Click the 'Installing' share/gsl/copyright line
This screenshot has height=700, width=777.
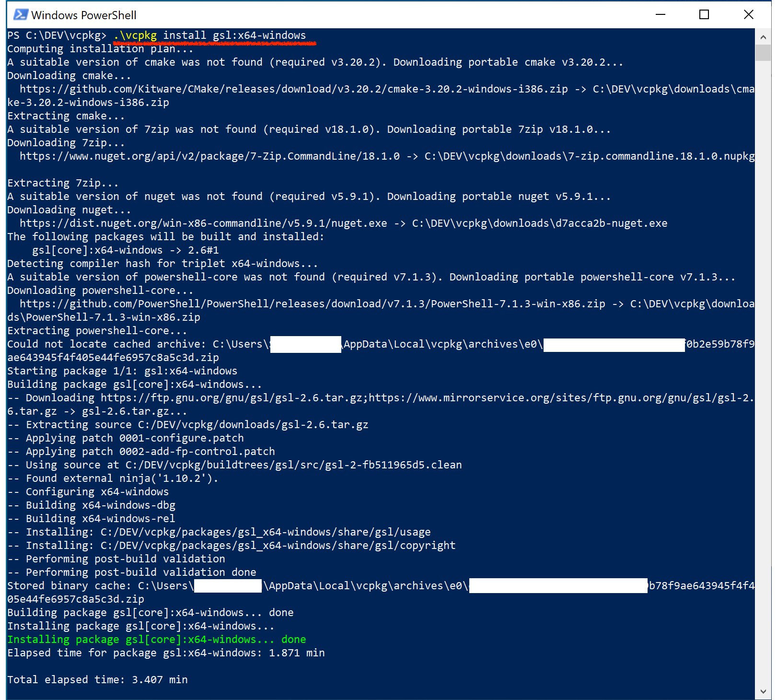[232, 546]
